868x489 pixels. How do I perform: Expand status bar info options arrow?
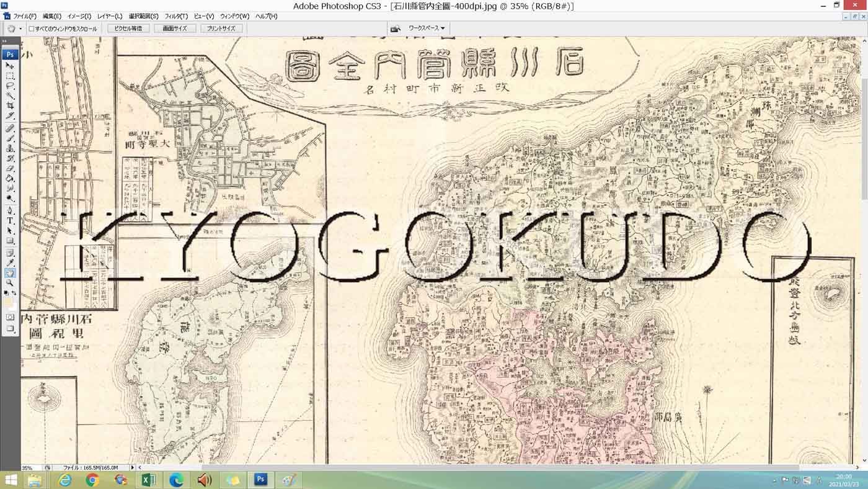[132, 467]
